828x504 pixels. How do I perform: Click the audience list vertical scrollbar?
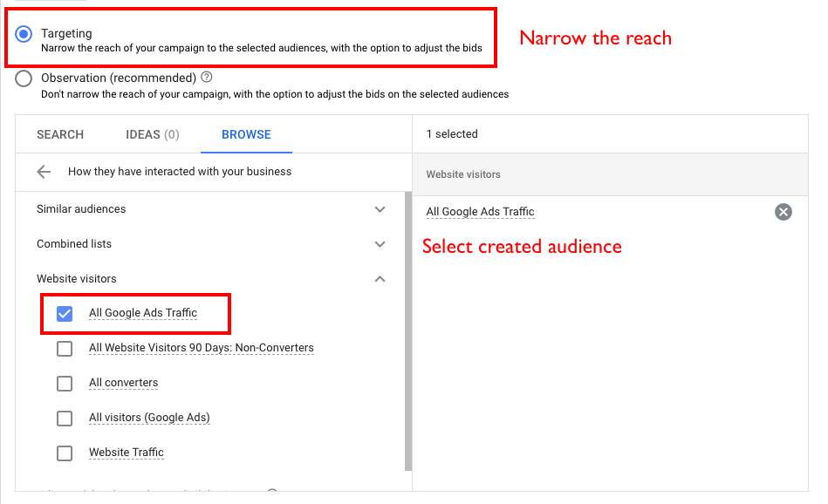coord(407,331)
